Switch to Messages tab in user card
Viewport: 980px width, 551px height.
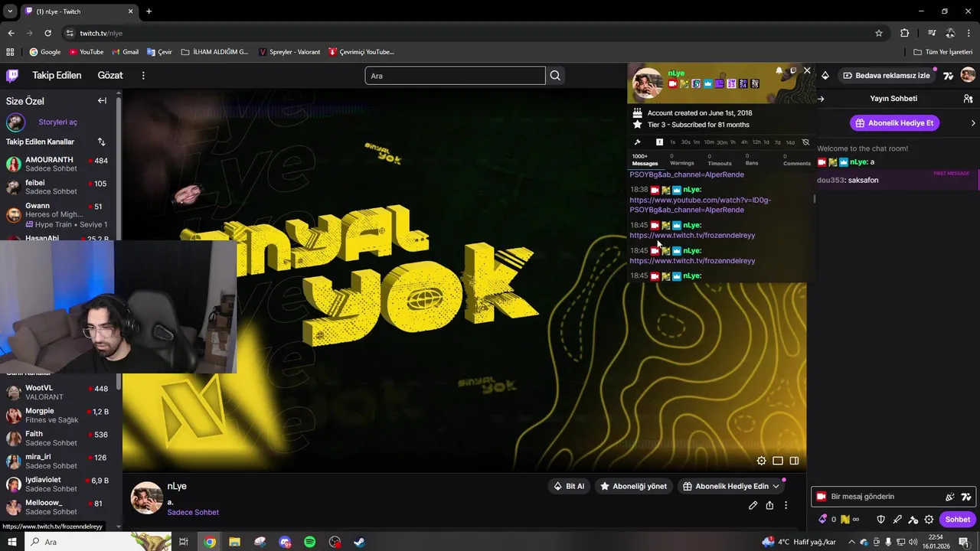click(x=645, y=159)
